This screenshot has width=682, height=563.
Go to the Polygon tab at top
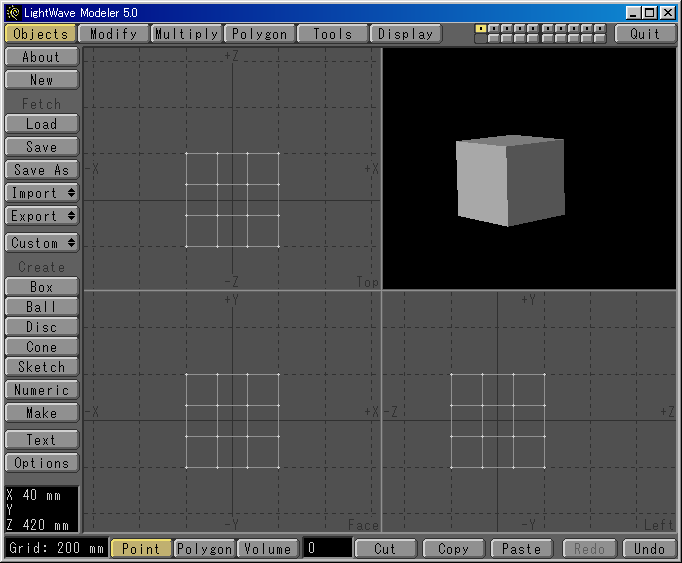pyautogui.click(x=259, y=33)
